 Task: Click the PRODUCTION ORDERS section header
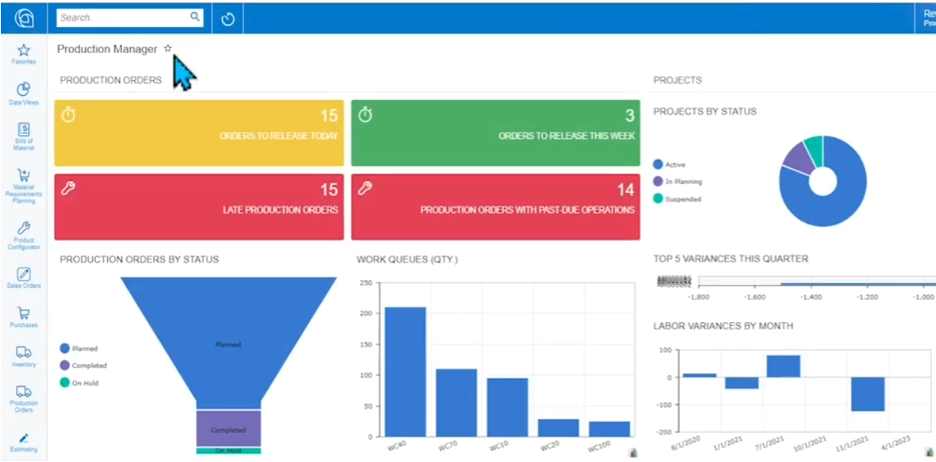[110, 80]
